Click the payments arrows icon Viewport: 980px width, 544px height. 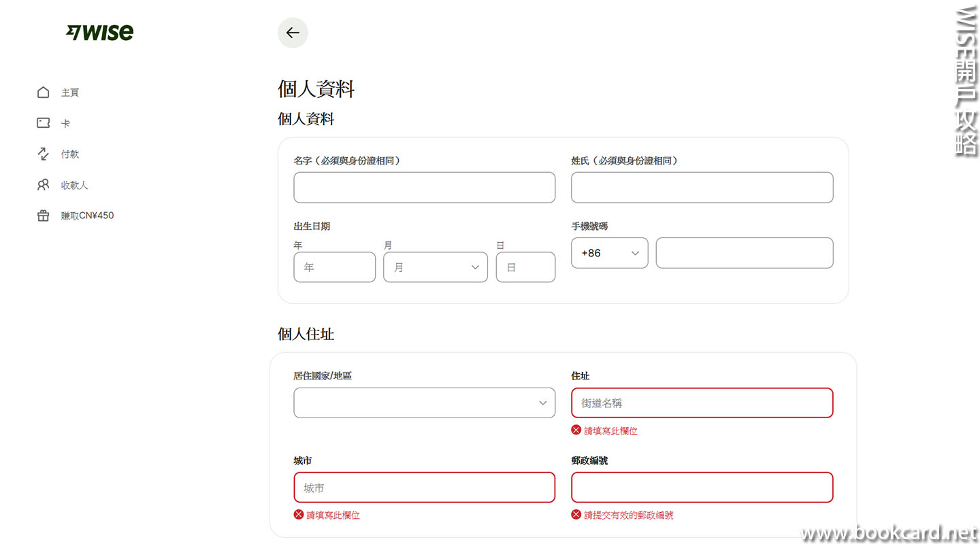tap(44, 154)
